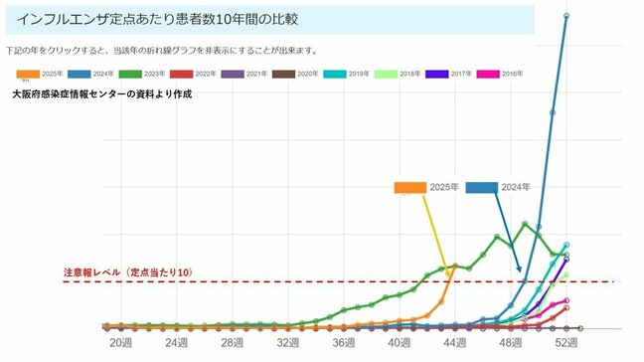
Task: Click the in-chart 2024年 blue annotation label
Action: click(498, 187)
